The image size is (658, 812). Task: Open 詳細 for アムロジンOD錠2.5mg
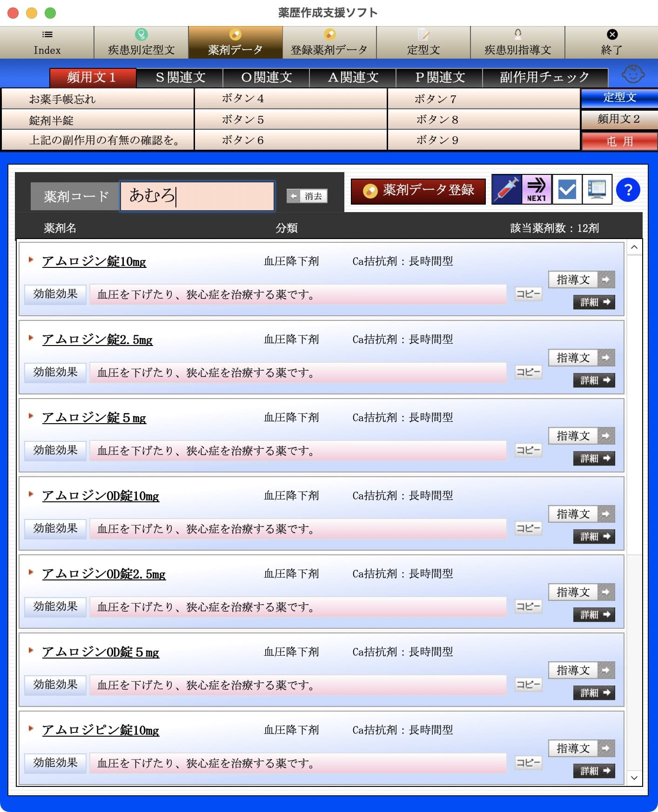coord(594,615)
